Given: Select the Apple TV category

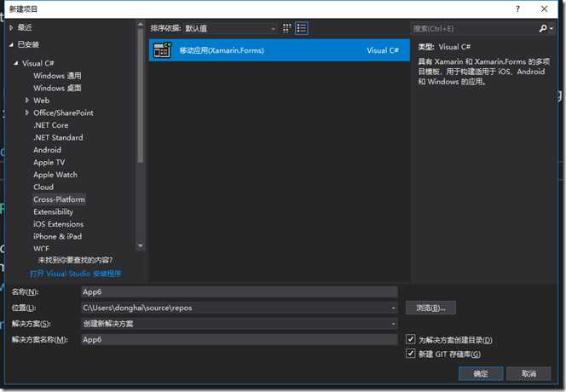Looking at the screenshot, I should [x=49, y=163].
